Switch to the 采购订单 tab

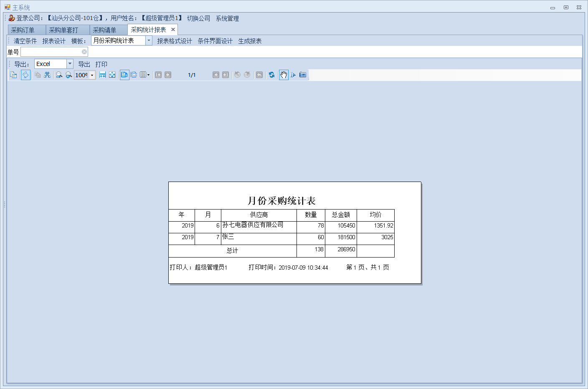(x=23, y=30)
